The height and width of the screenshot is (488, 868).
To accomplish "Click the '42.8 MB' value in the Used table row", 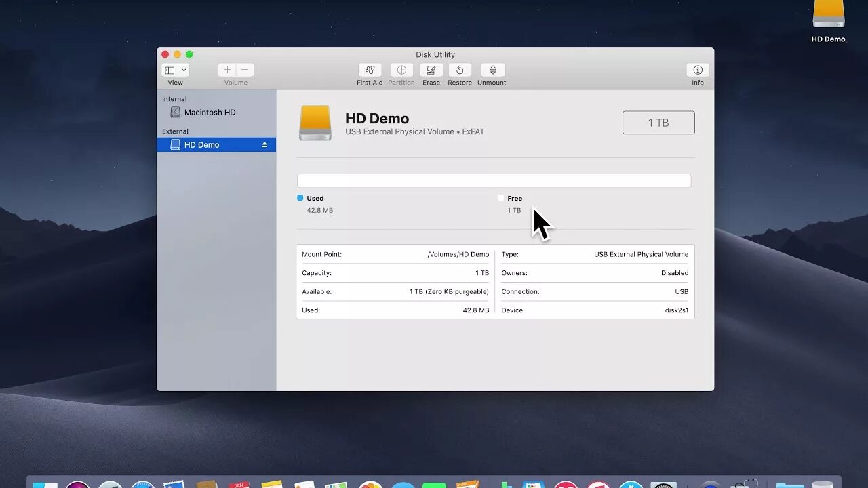I will click(476, 310).
